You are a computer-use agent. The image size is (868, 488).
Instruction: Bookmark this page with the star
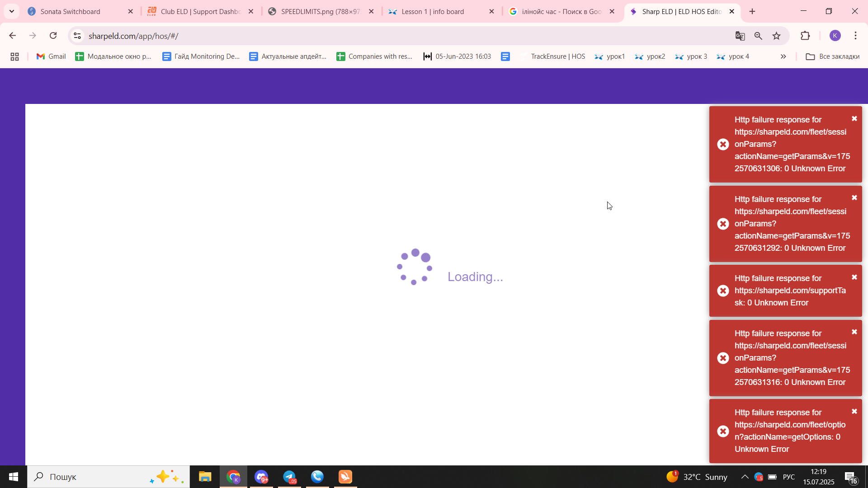pos(777,36)
